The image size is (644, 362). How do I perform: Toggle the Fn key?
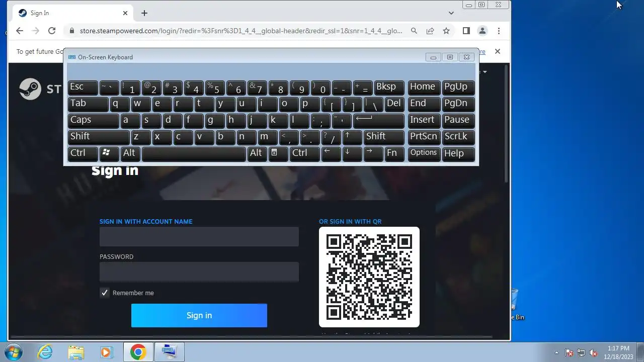coord(394,153)
